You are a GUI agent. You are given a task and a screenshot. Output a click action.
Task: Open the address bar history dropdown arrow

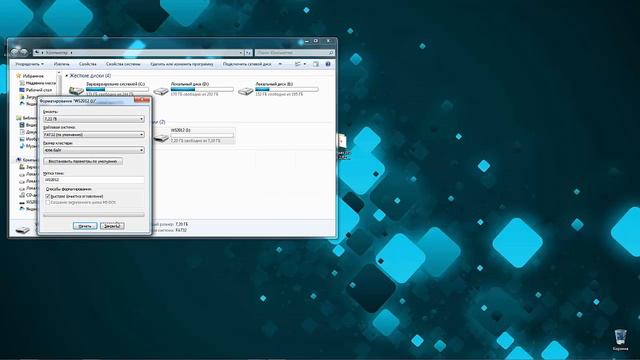(241, 53)
